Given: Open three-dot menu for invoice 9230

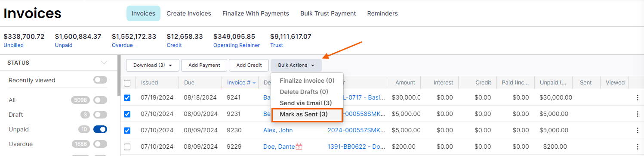Looking at the screenshot, I should tap(638, 131).
